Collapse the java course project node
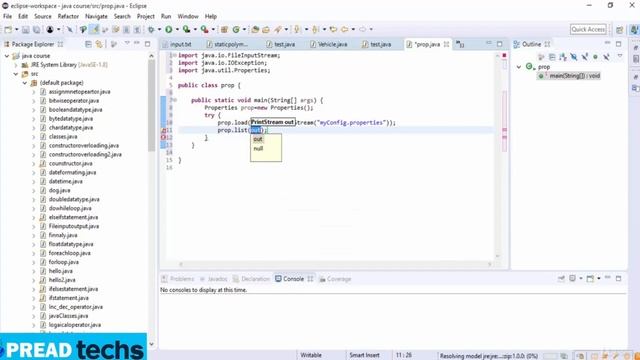The image size is (640, 360). (x=7, y=56)
